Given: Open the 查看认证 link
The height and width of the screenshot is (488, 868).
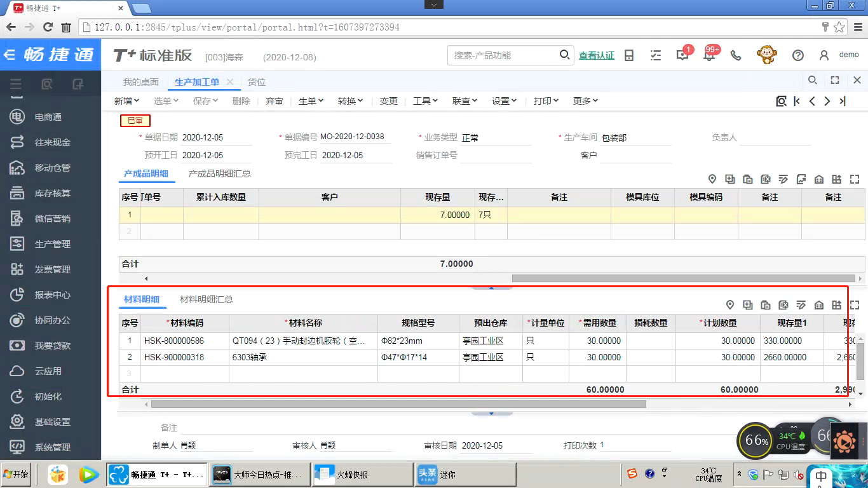Looking at the screenshot, I should tap(597, 56).
